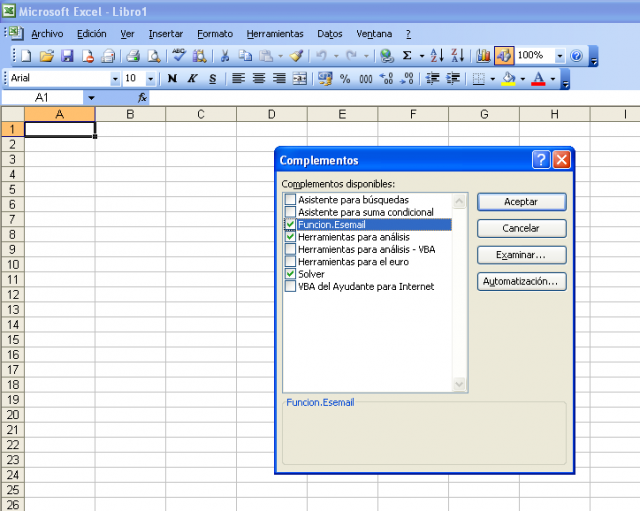
Task: Open Print Preview magnifier icon
Action: click(x=153, y=56)
